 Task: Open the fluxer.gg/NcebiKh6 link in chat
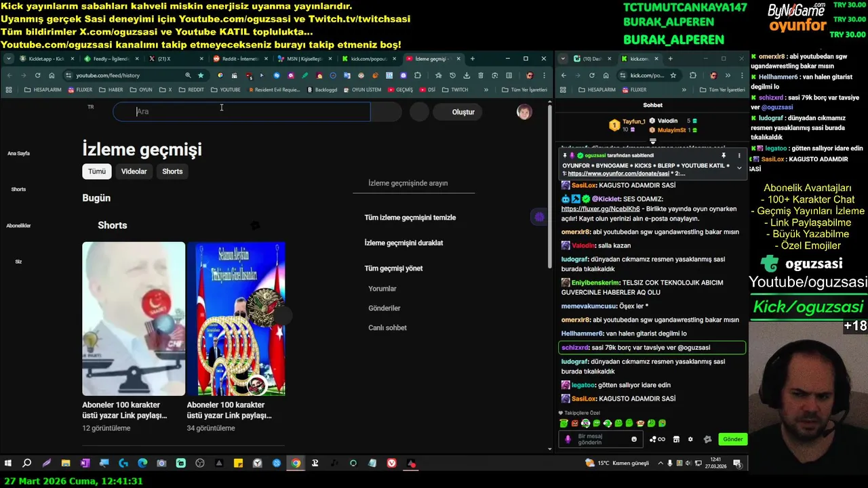pyautogui.click(x=601, y=209)
